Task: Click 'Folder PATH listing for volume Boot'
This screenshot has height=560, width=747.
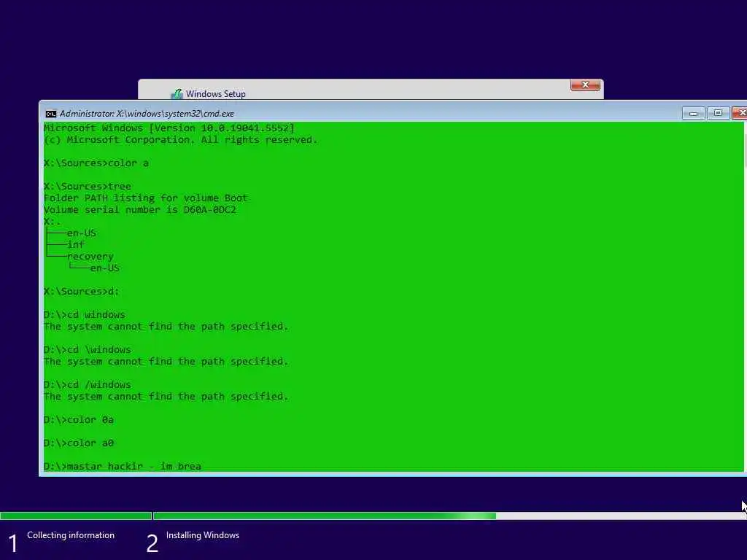Action: point(146,198)
